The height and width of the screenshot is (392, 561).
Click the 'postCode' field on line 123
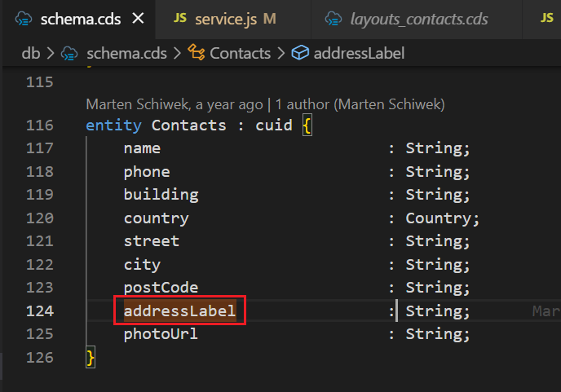pos(161,288)
